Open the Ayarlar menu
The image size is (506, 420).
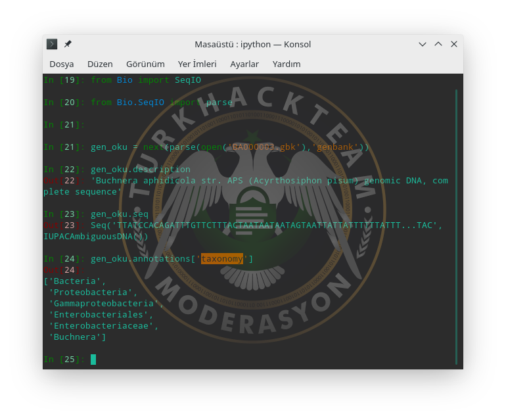tap(244, 64)
